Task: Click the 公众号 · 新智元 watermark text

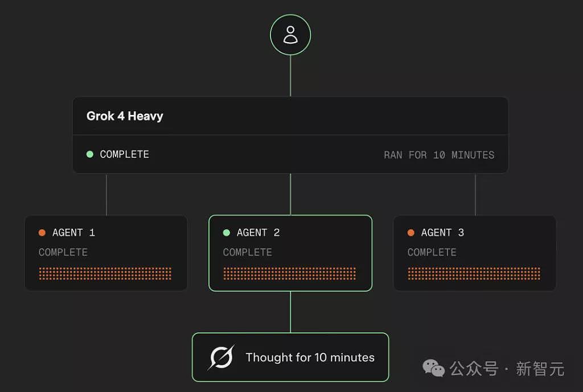Action: pyautogui.click(x=507, y=369)
